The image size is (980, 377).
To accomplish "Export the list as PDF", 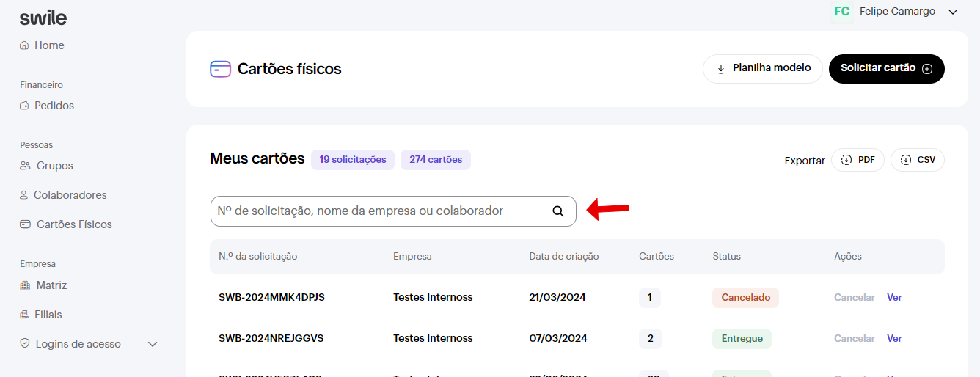I will pos(857,160).
